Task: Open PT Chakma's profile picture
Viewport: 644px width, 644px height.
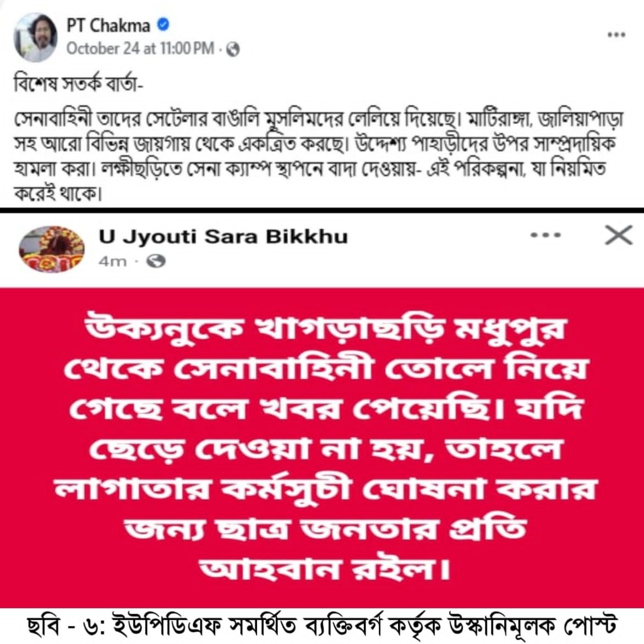Action: pos(35,37)
